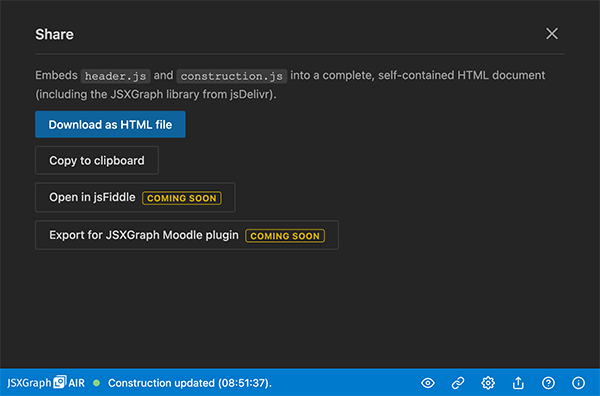
Task: Click the JSXGraph AIR logo
Action: (46, 382)
